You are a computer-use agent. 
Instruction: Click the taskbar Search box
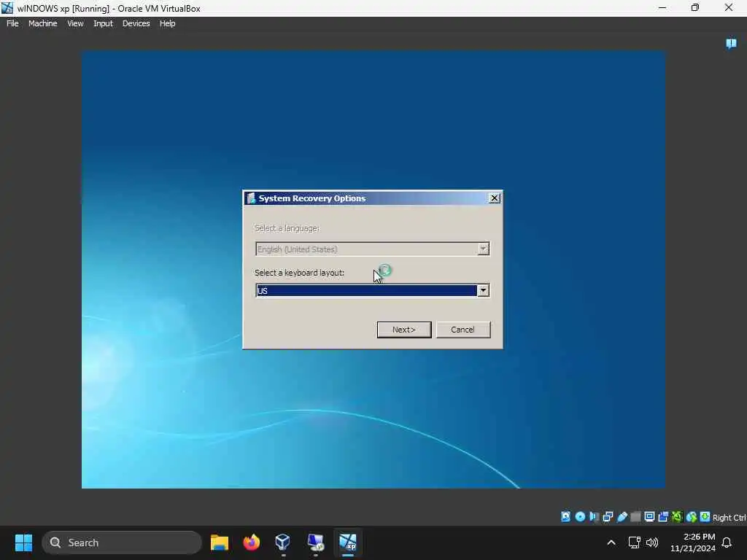122,542
